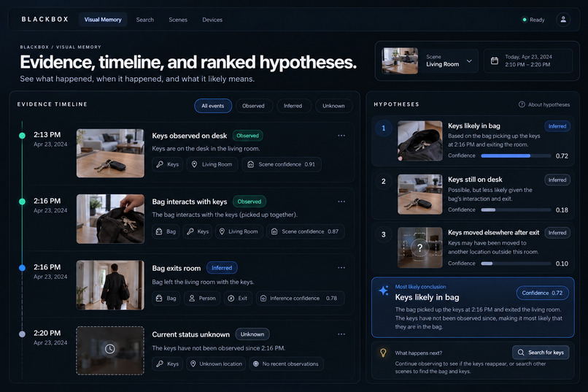The width and height of the screenshot is (588, 392).
Task: Open options menu for Bag exits room
Action: [341, 267]
